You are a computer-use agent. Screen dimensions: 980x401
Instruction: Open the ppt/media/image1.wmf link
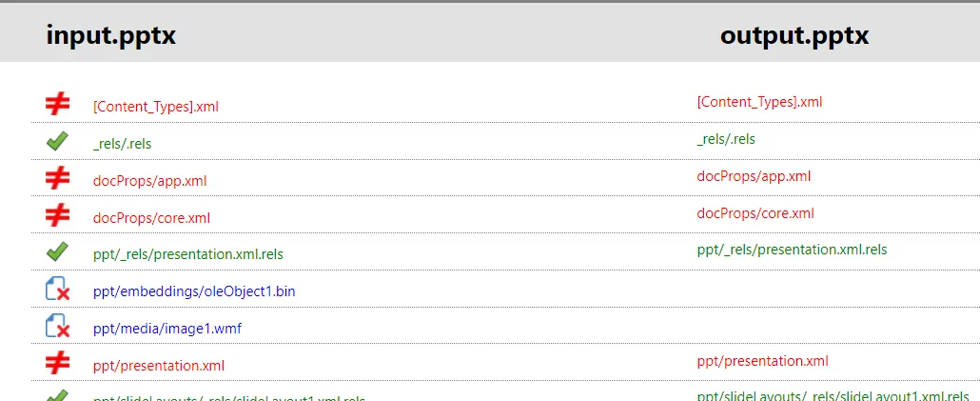coord(167,329)
